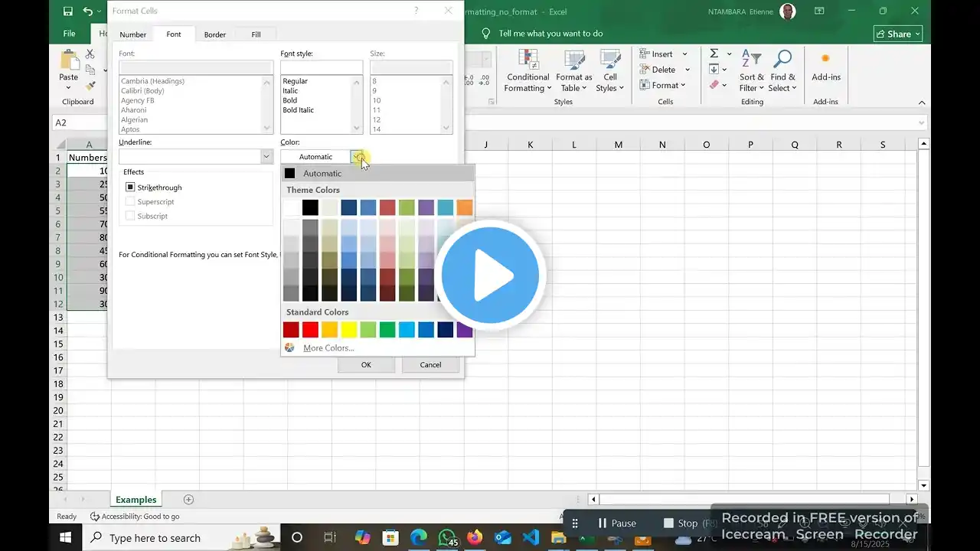Open Microsoft Edge from the taskbar
The height and width of the screenshot is (551, 980).
point(418,538)
